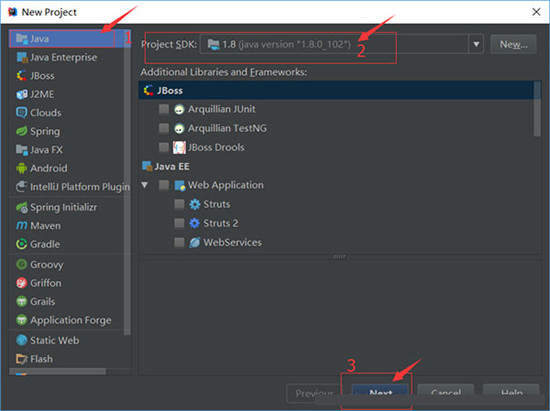This screenshot has width=550, height=411.
Task: Open the Project SDK dropdown arrow
Action: pyautogui.click(x=476, y=44)
